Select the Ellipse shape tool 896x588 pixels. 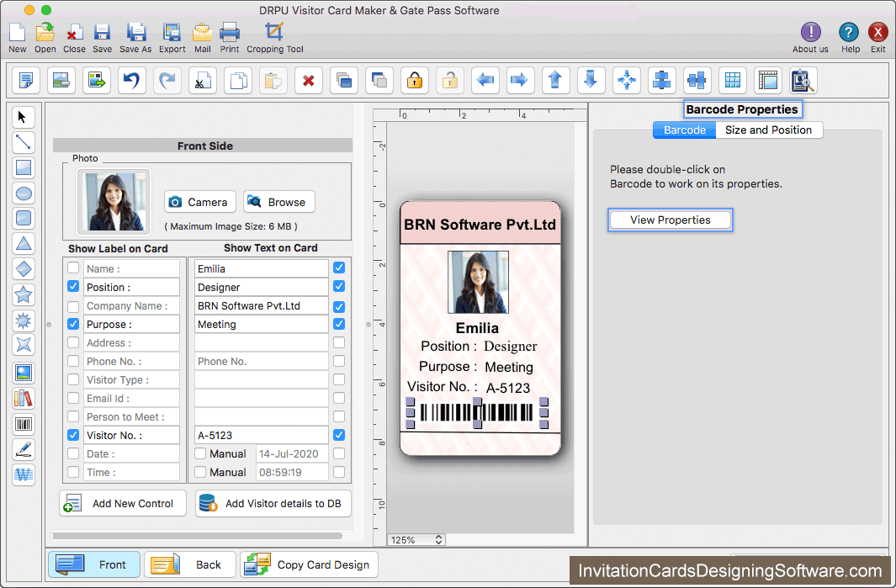23,193
